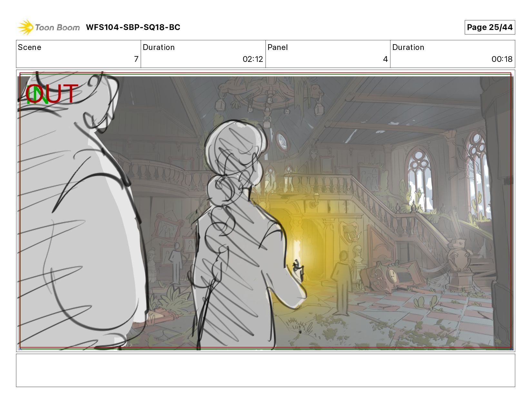The image size is (532, 411).
Task: Click the Panel label
Action: [278, 47]
